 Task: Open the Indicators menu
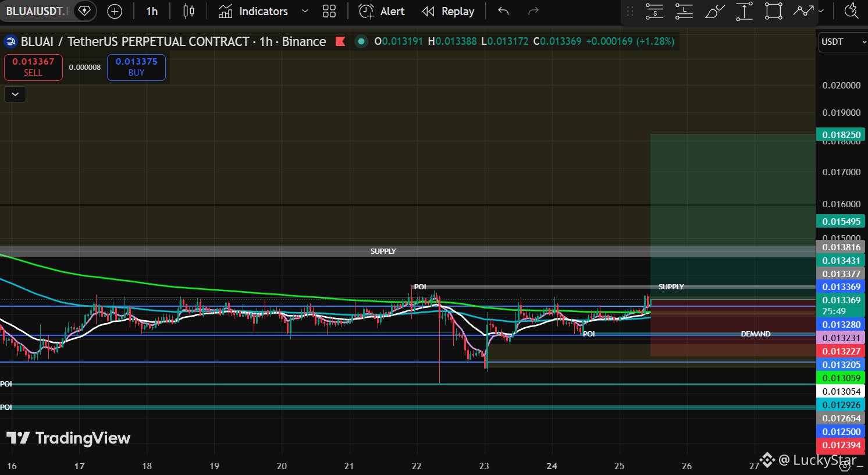pyautogui.click(x=253, y=11)
